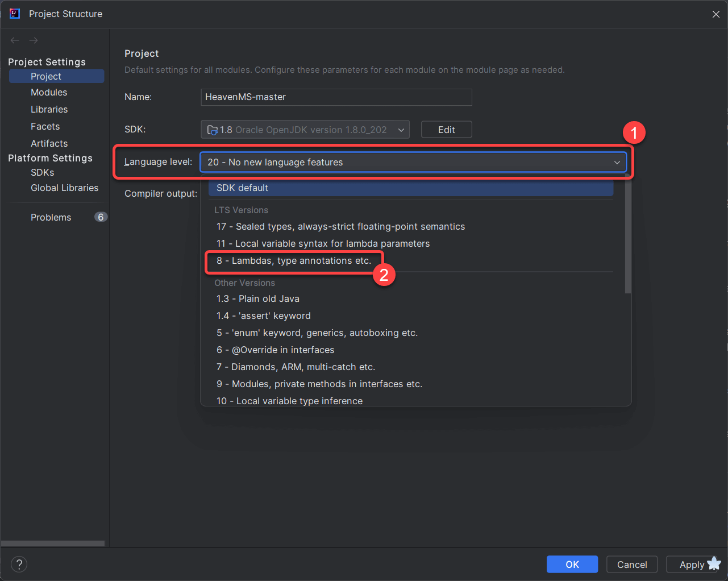
Task: Select SDK default language level
Action: [x=411, y=188]
